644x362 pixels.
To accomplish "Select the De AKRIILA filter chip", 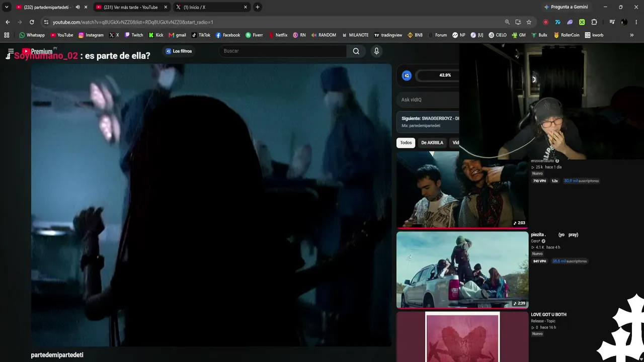I will [x=432, y=143].
